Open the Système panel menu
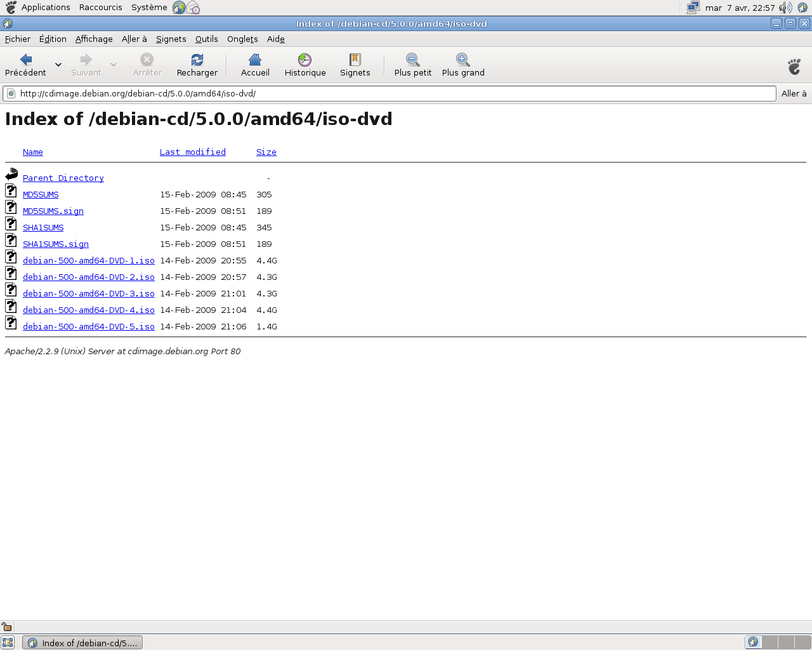Image resolution: width=812 pixels, height=650 pixels. coord(149,8)
